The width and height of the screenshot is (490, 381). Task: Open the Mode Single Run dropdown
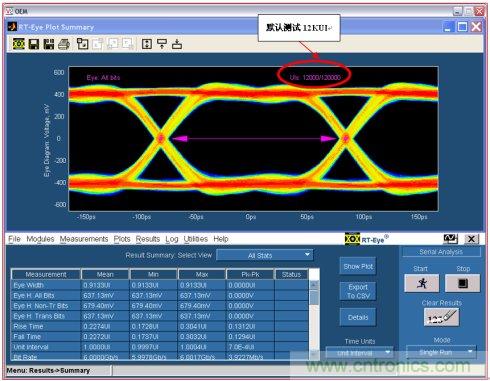[441, 352]
